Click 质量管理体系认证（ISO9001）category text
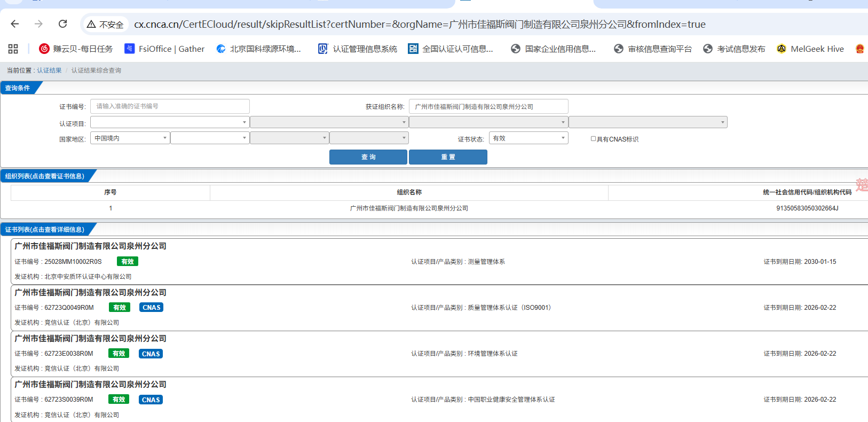 (x=509, y=308)
